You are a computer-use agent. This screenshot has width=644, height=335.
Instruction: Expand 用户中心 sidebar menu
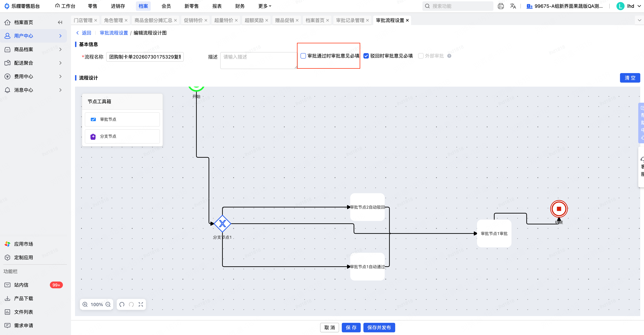[x=33, y=36]
